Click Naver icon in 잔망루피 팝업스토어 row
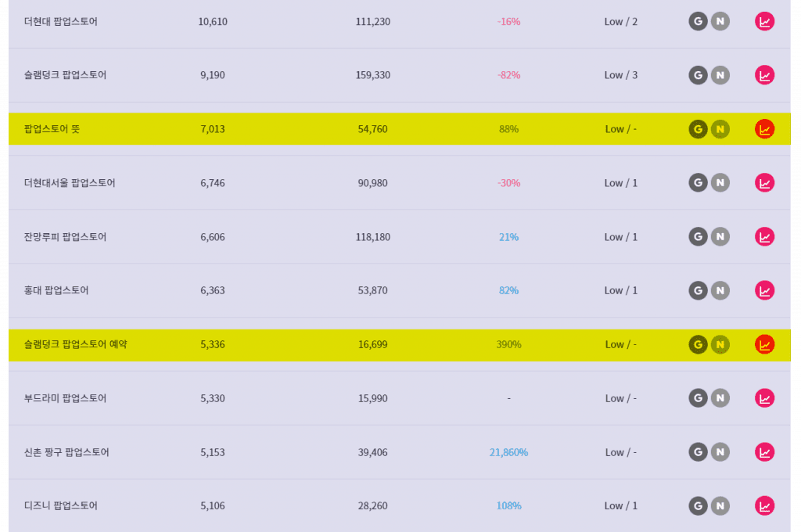The height and width of the screenshot is (532, 801). [x=720, y=236]
